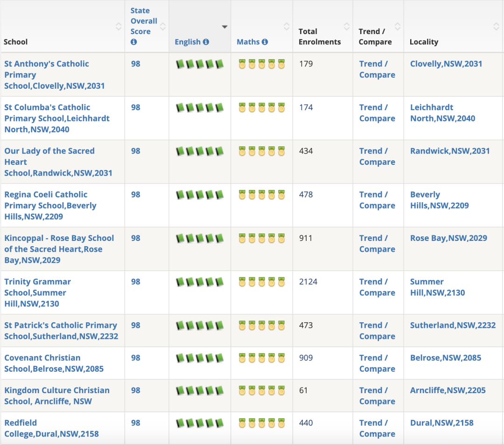
Task: Select enrolment value 61 for Kingdom Culture
Action: tap(303, 390)
